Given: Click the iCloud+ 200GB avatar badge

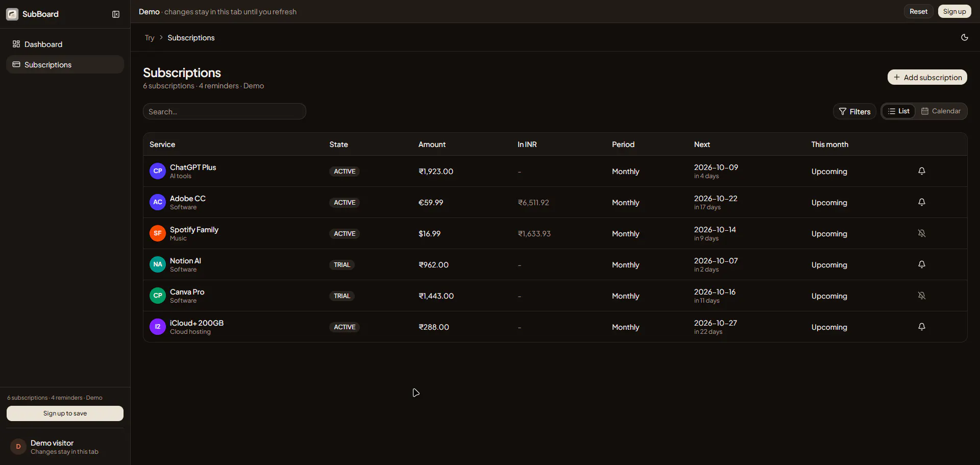Looking at the screenshot, I should 158,327.
